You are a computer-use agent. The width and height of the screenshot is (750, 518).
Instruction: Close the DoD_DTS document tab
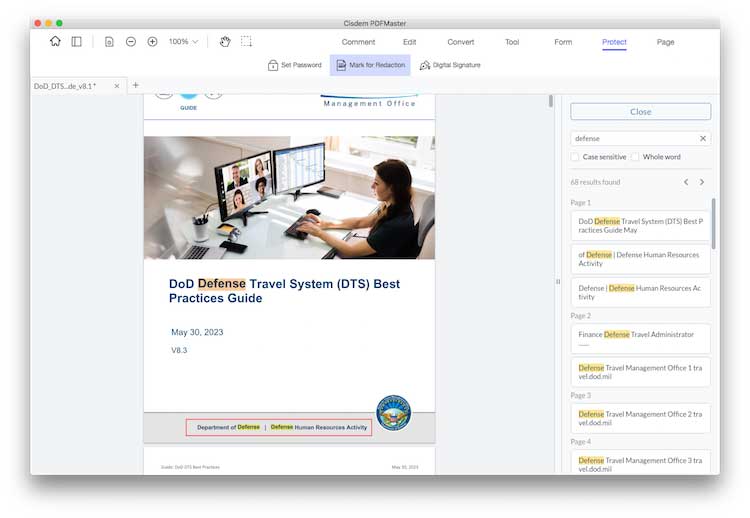pyautogui.click(x=117, y=86)
